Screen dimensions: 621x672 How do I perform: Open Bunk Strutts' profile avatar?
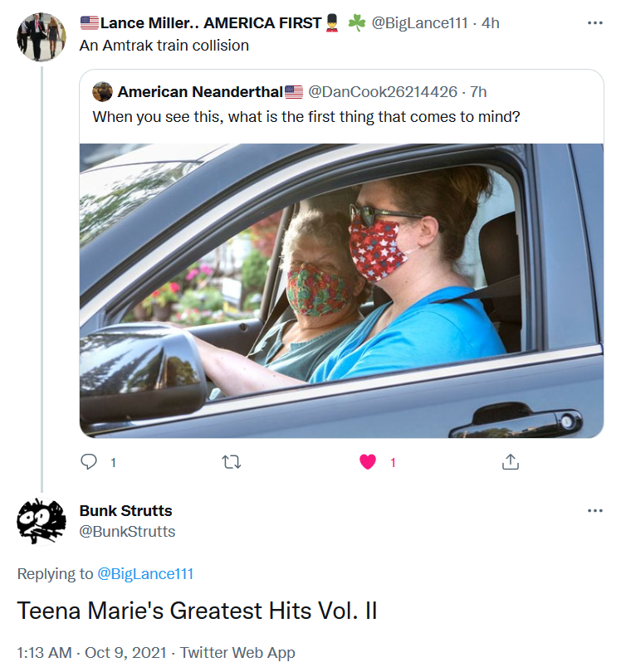coord(42,521)
